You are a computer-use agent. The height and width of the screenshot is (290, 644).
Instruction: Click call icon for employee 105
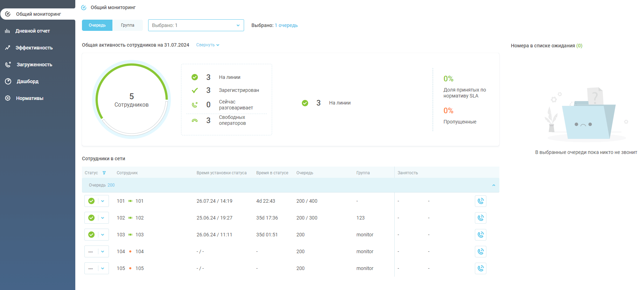point(480,268)
